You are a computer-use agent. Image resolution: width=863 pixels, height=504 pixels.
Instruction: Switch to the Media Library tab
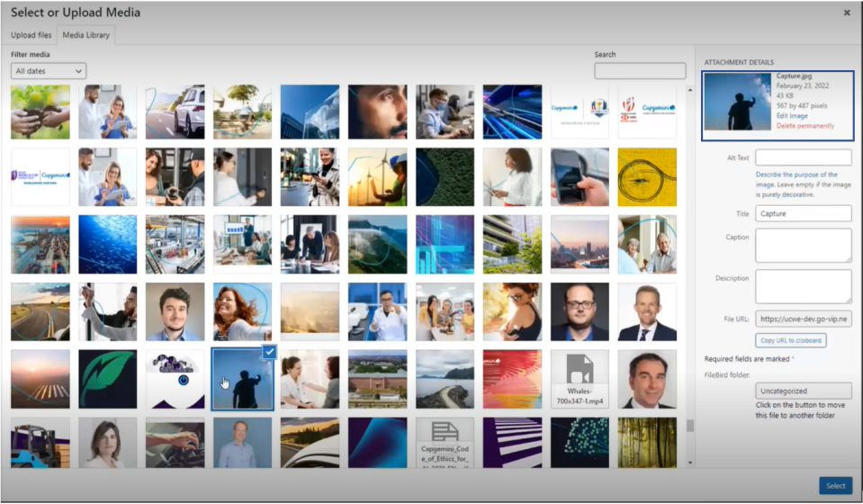pos(85,35)
